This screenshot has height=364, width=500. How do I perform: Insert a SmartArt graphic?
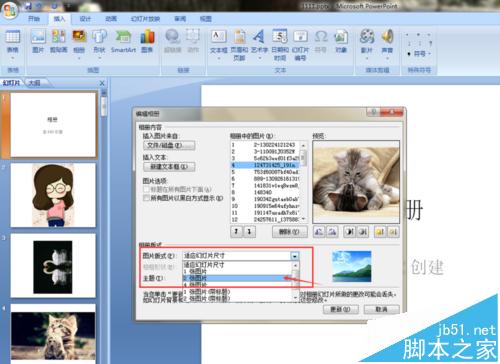click(x=123, y=41)
